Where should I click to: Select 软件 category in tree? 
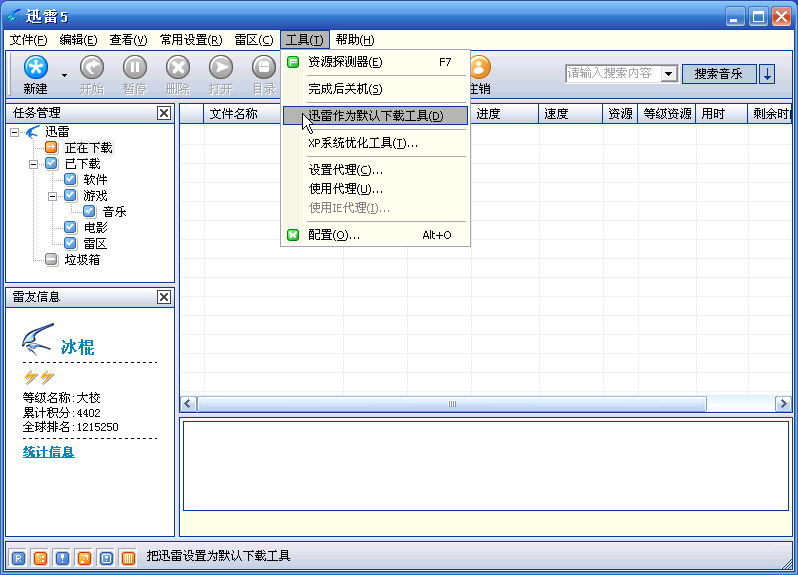[95, 180]
